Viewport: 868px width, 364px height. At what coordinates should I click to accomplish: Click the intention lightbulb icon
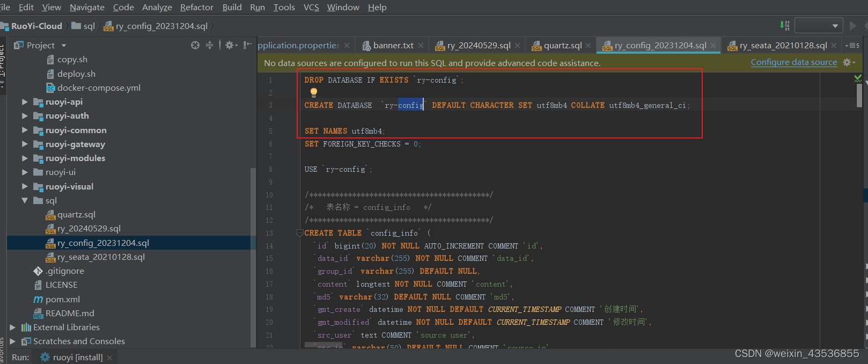point(314,92)
